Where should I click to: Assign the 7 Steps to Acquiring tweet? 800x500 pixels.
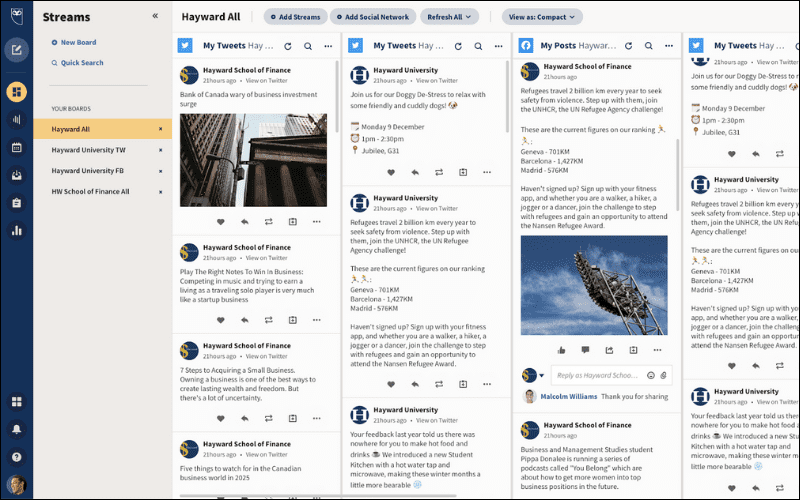292,418
